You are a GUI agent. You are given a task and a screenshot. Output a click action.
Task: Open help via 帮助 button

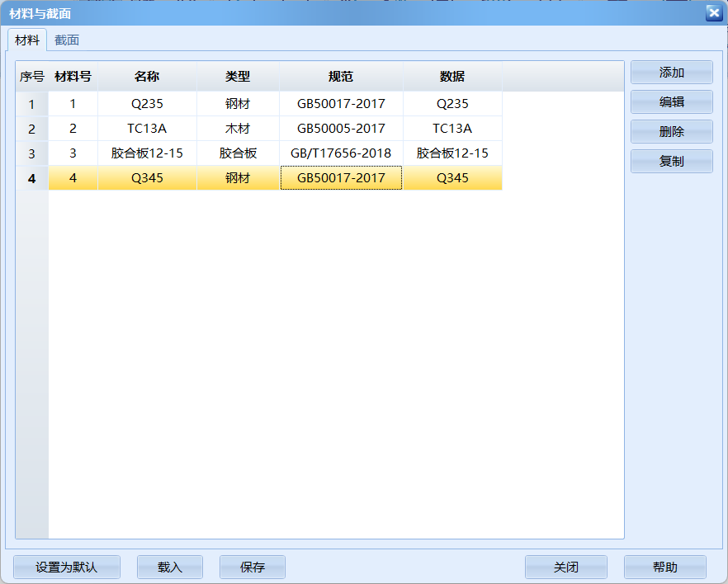pyautogui.click(x=664, y=568)
